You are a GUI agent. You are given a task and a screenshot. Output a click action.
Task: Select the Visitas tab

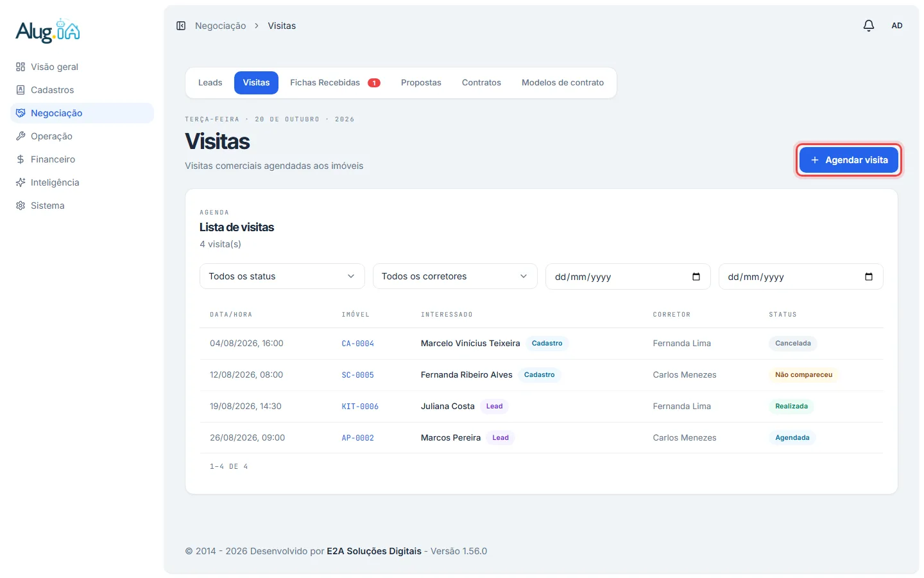[256, 83]
